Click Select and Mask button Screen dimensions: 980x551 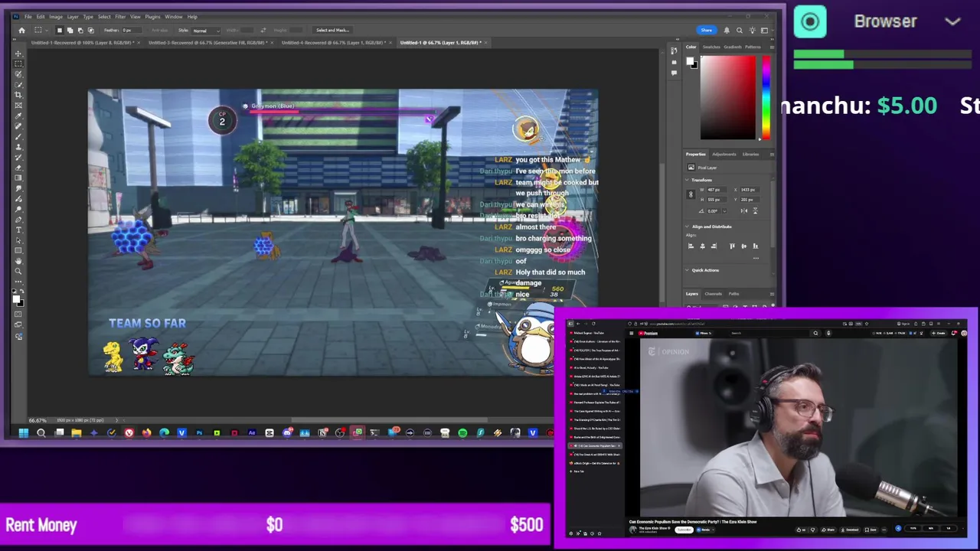point(332,30)
